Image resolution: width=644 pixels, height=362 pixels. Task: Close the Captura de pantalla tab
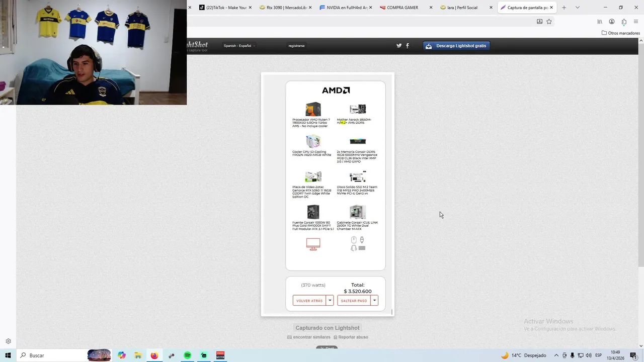tap(551, 8)
